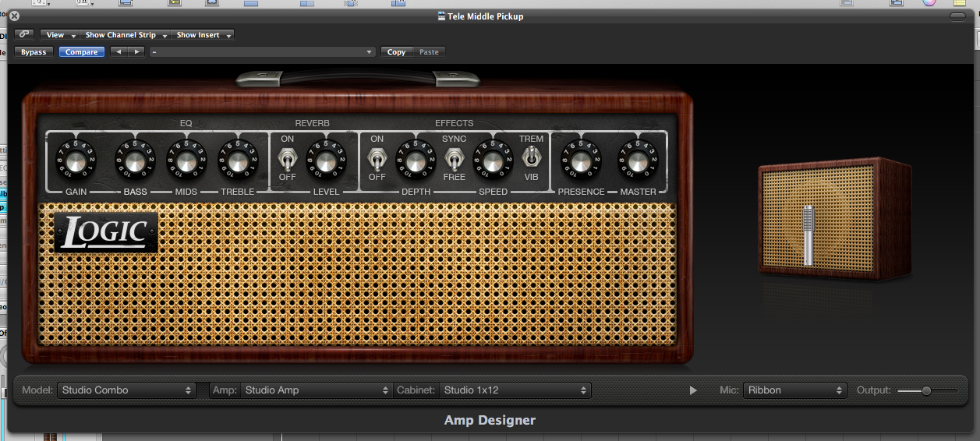
Task: Click the REVERB section label
Action: pos(312,123)
